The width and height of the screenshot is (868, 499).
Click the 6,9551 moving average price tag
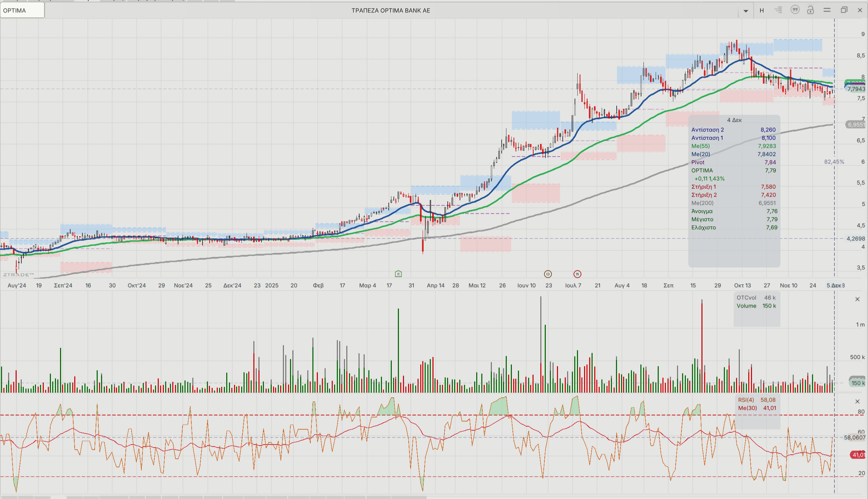(x=856, y=124)
